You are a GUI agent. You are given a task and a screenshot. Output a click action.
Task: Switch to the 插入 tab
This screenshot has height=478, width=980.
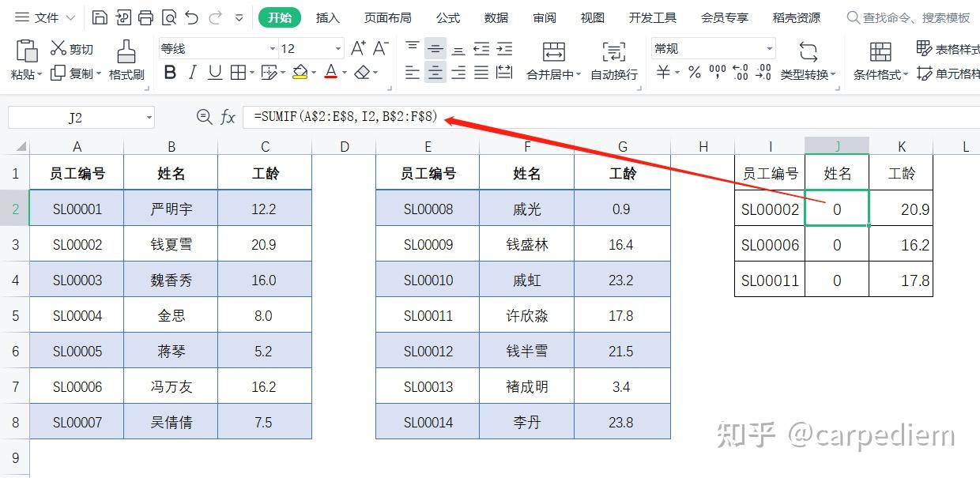(327, 17)
